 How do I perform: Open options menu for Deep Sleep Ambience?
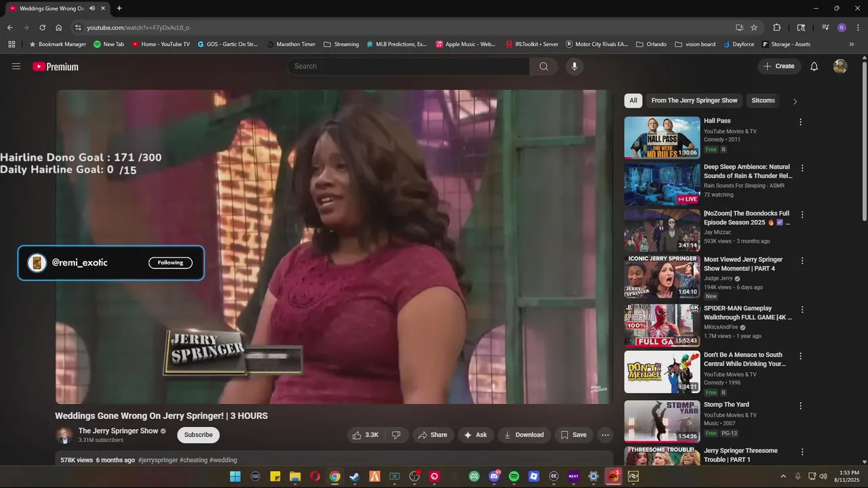[x=802, y=168]
